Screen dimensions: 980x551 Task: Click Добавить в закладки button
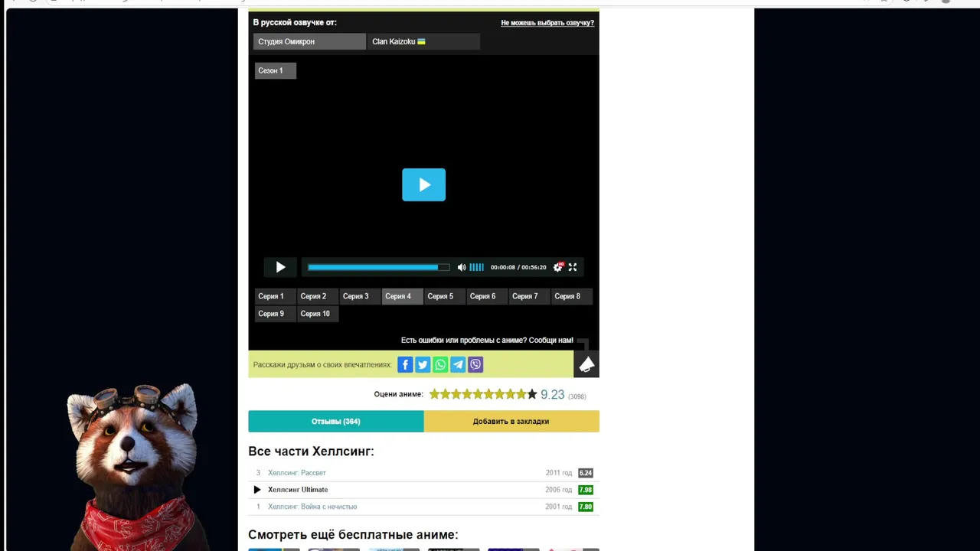tap(511, 421)
